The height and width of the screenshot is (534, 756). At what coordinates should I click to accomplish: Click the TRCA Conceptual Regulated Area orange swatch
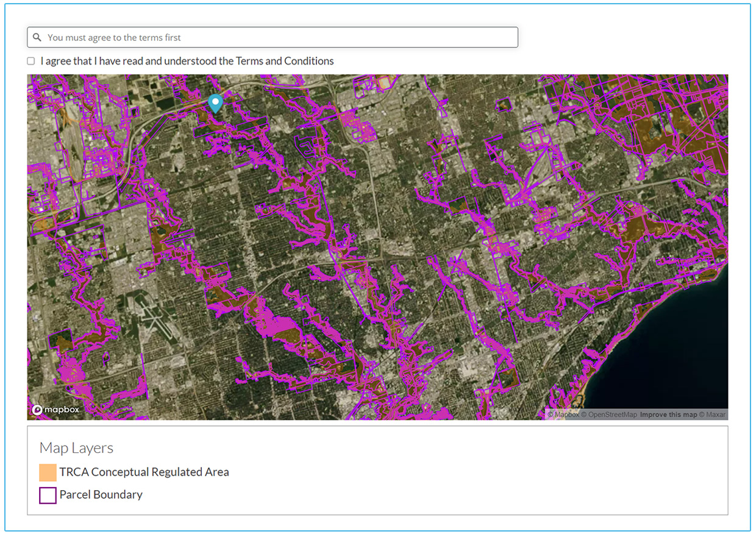(48, 472)
